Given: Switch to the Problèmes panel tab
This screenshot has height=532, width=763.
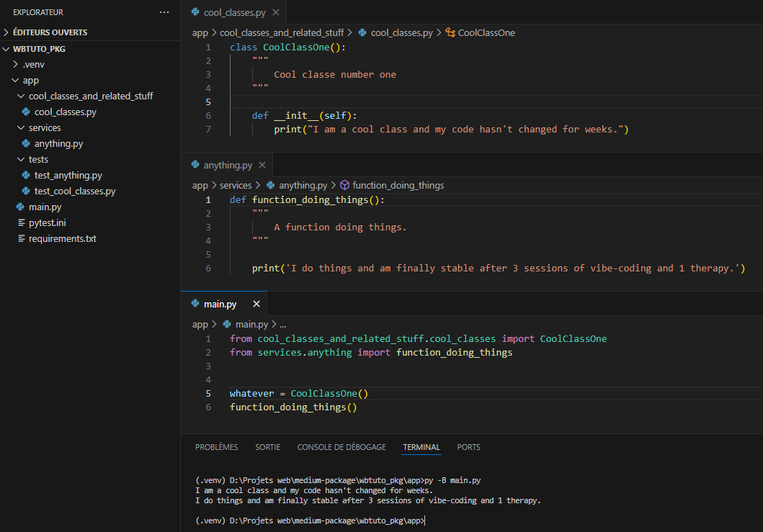Looking at the screenshot, I should [216, 447].
